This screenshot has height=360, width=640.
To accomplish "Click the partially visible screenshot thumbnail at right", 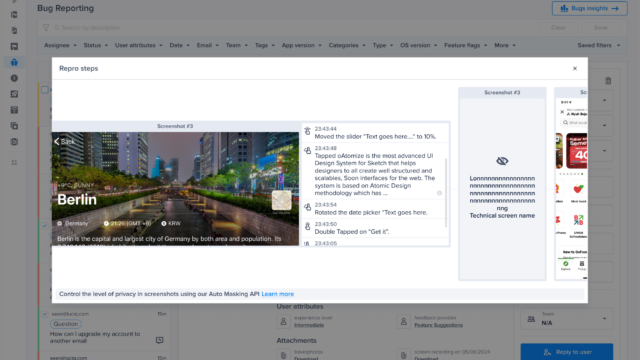I will [571, 184].
